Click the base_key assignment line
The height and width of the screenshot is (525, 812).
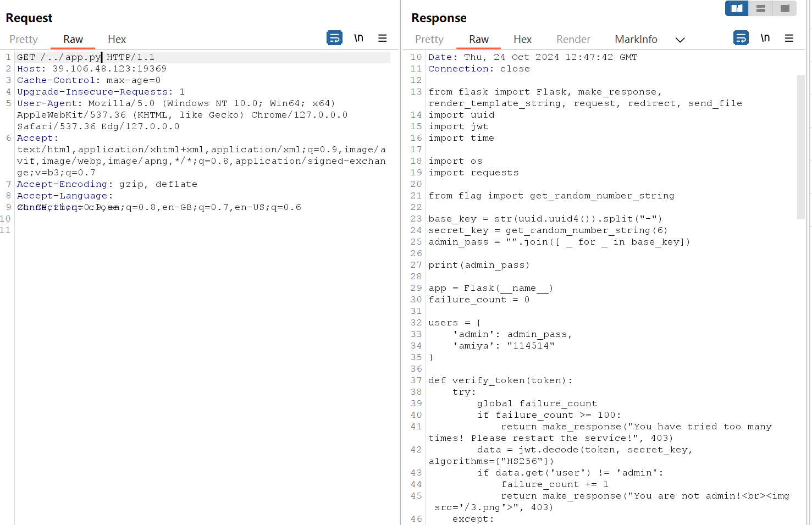[x=545, y=219]
